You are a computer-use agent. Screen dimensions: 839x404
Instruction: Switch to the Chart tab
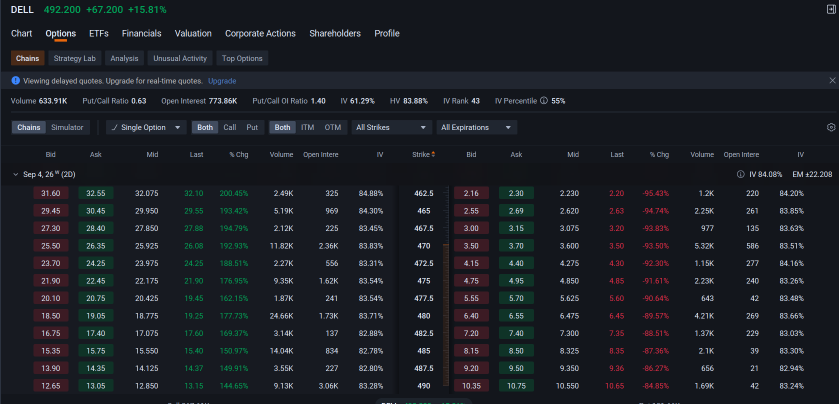click(21, 33)
